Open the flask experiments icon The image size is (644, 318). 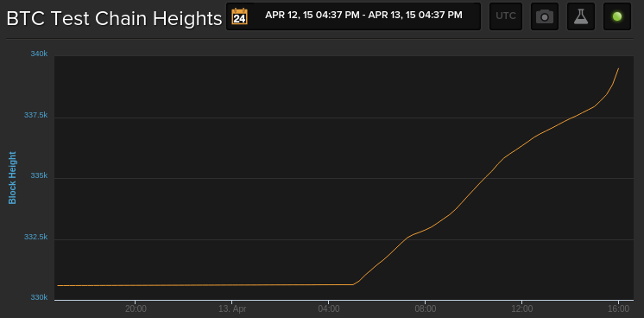tap(581, 16)
